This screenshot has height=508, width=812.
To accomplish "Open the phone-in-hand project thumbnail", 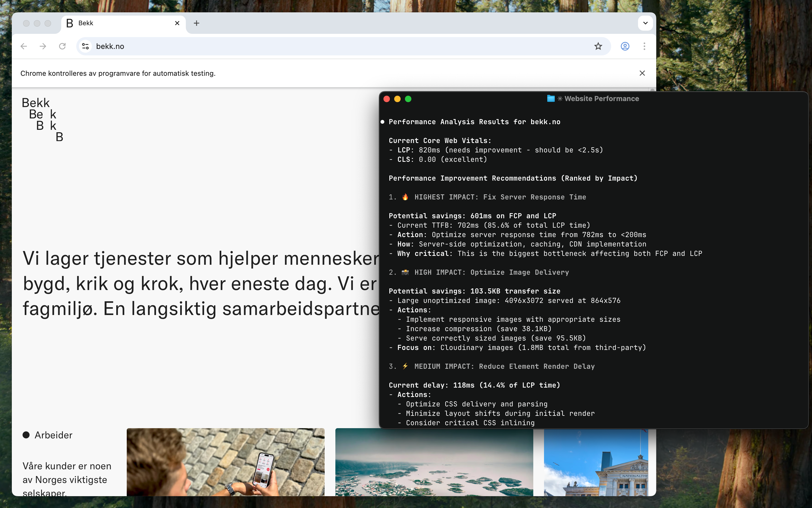I will click(x=226, y=462).
